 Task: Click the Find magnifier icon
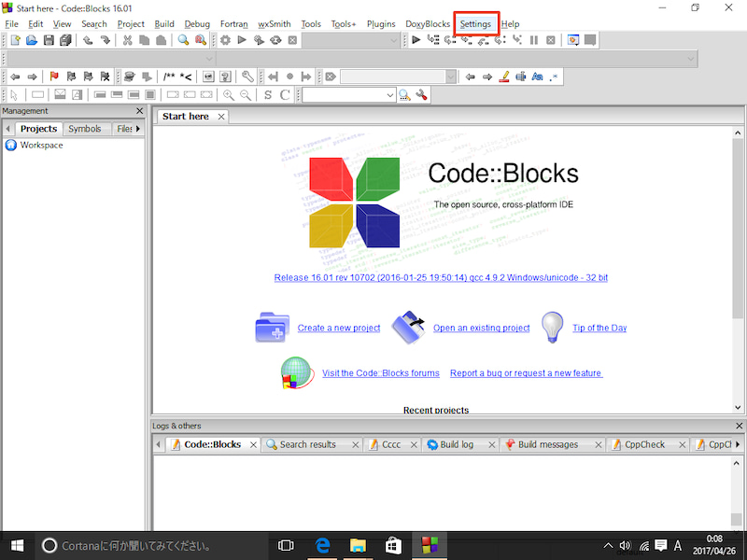click(x=183, y=40)
